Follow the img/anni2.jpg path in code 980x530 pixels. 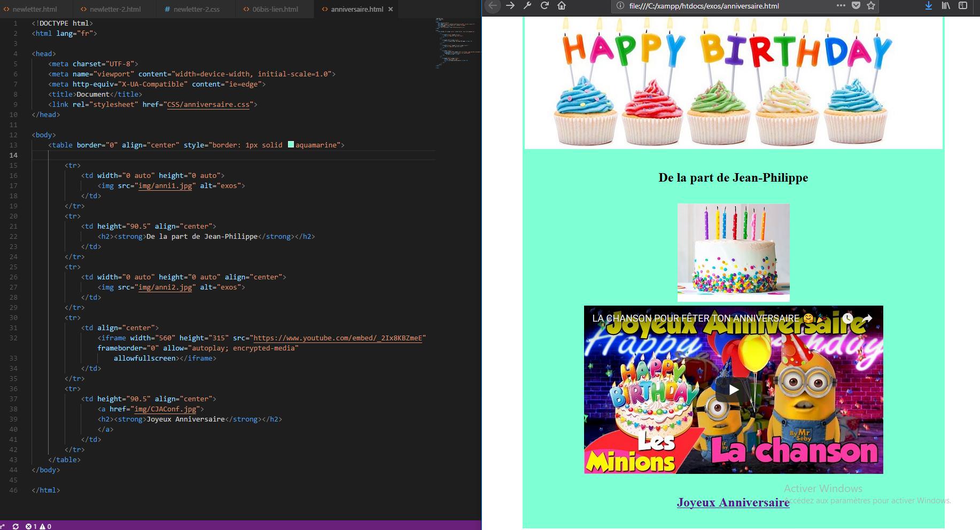pyautogui.click(x=165, y=287)
